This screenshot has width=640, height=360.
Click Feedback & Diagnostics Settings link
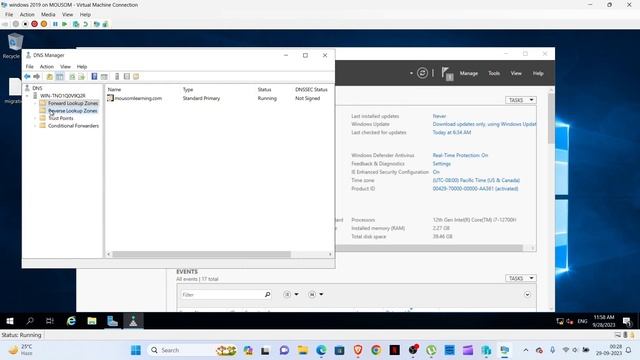(442, 164)
